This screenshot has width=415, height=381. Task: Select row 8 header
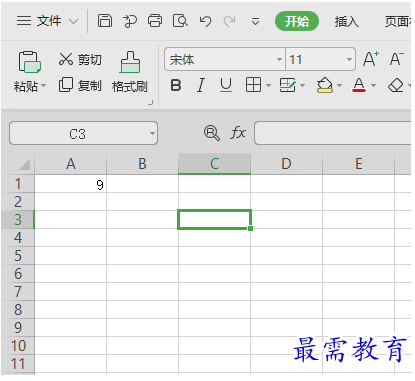pos(18,310)
